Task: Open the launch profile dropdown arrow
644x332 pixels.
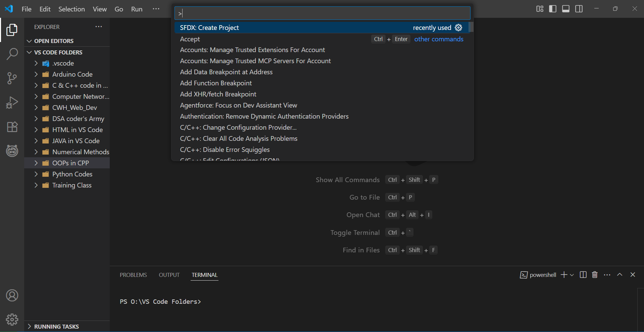Action: pos(572,275)
